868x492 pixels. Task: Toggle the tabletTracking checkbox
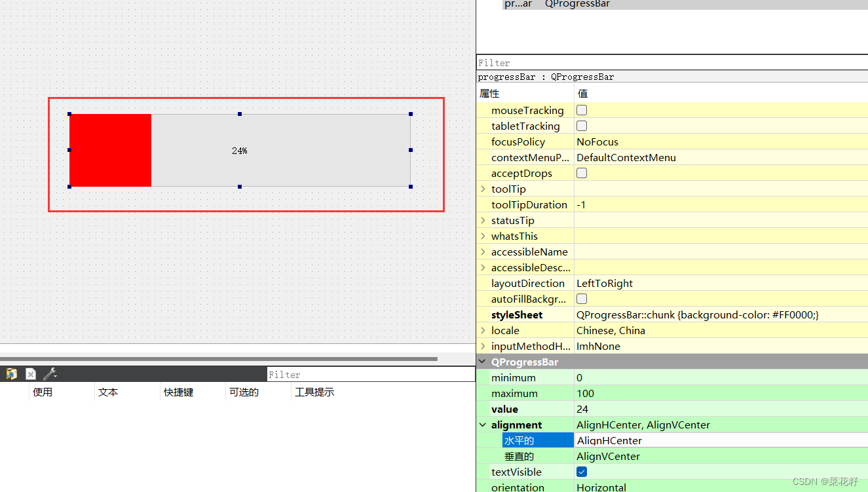[582, 126]
